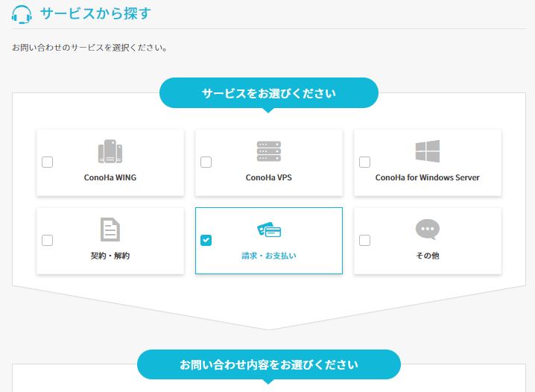Screen dimensions: 535x392
Task: Select the 請求・お支払い label
Action: point(269,256)
